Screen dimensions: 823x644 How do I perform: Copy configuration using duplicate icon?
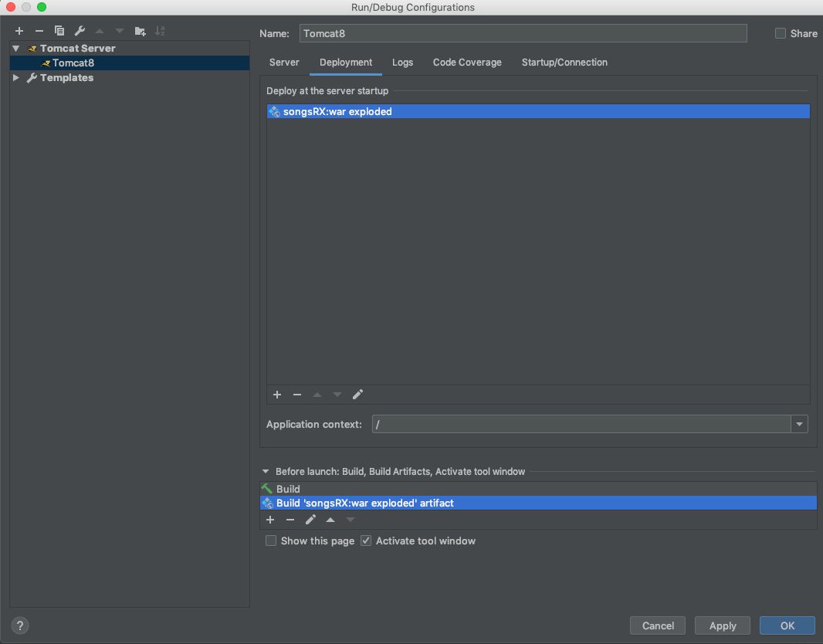click(x=59, y=31)
